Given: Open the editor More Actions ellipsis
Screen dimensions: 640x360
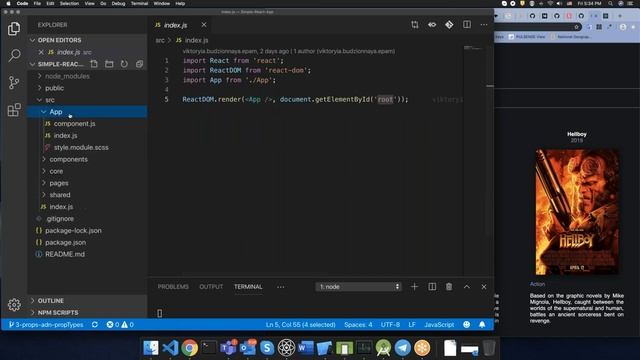Looking at the screenshot, I should 484,25.
